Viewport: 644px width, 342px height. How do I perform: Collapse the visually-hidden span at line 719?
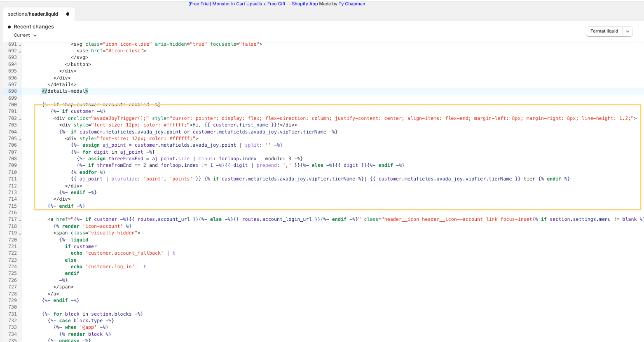tap(20, 233)
